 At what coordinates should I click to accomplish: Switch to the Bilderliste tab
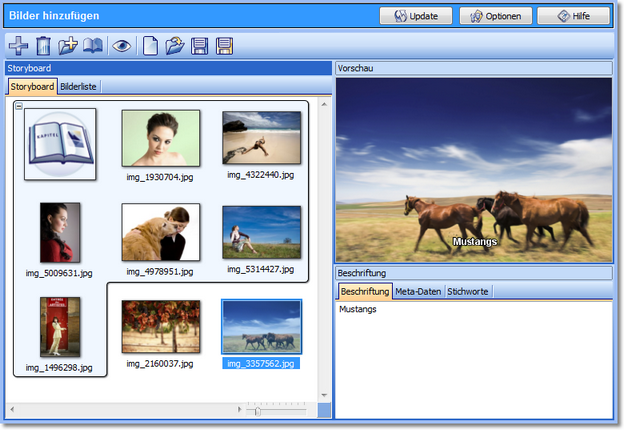78,87
